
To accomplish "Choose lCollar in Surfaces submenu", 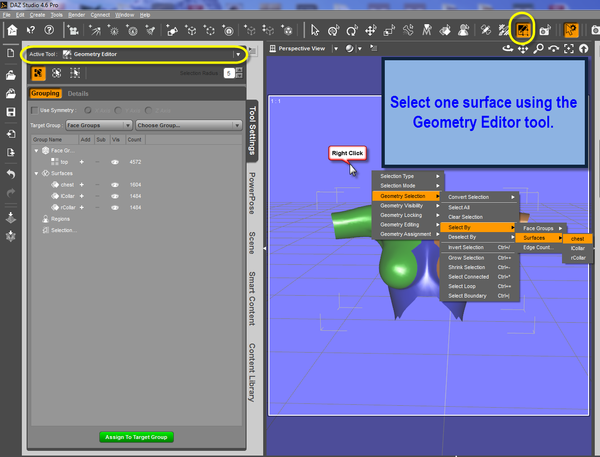I will click(x=577, y=248).
